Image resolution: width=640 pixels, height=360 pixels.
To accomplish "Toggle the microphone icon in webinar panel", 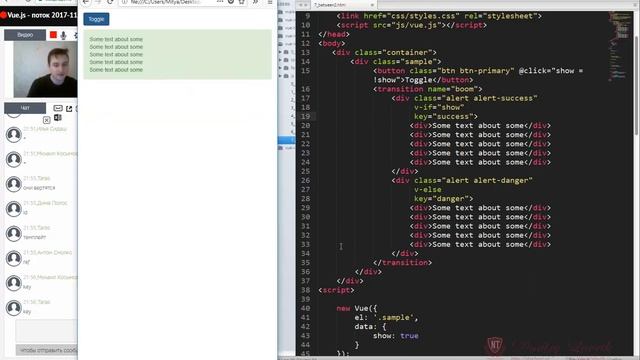I will (x=63, y=36).
